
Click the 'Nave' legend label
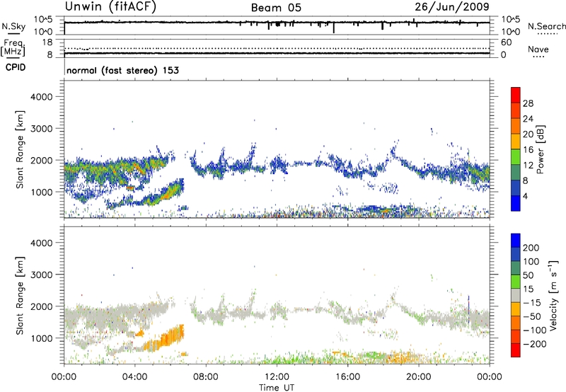click(x=538, y=50)
